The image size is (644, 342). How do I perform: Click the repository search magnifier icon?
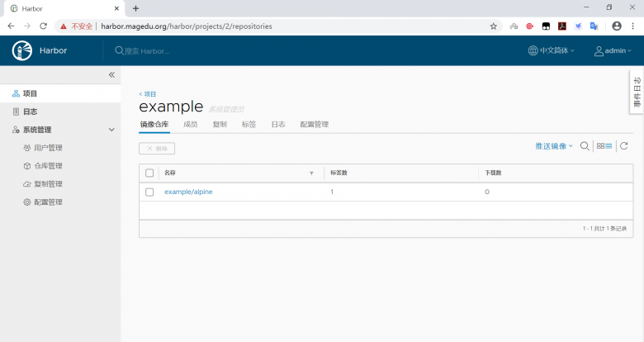(585, 146)
